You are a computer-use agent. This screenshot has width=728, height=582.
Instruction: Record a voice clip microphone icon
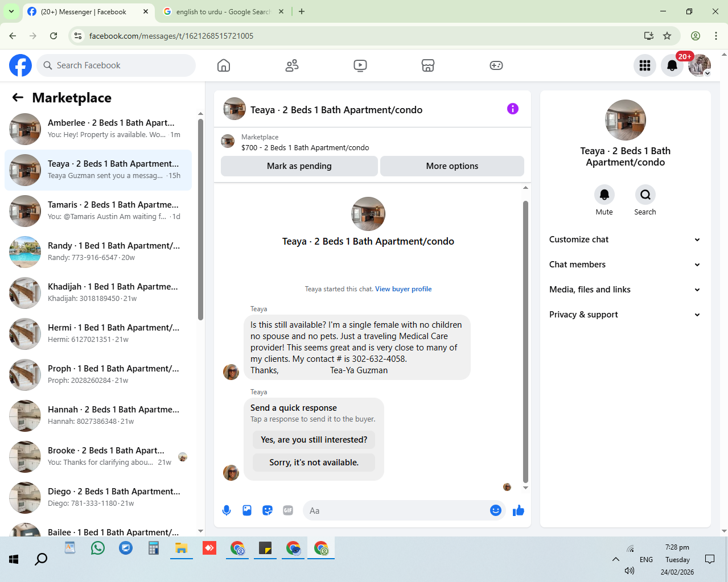(227, 510)
